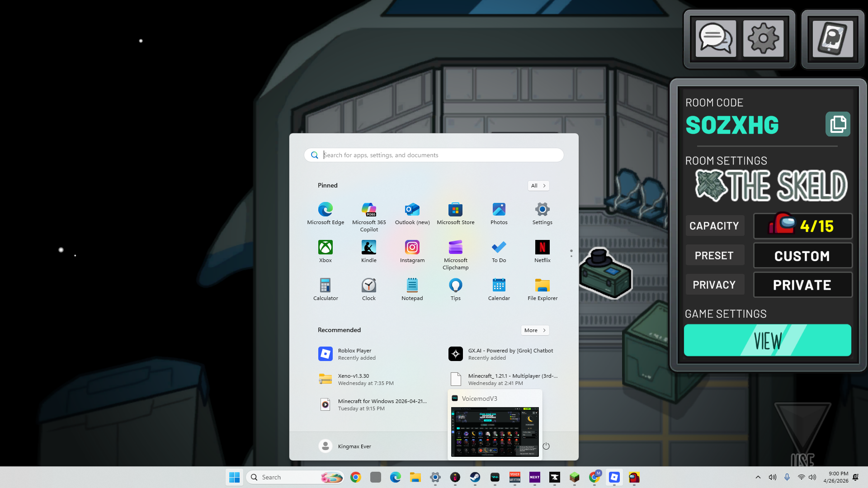Open taskbar File Explorer folder icon

coord(415,477)
